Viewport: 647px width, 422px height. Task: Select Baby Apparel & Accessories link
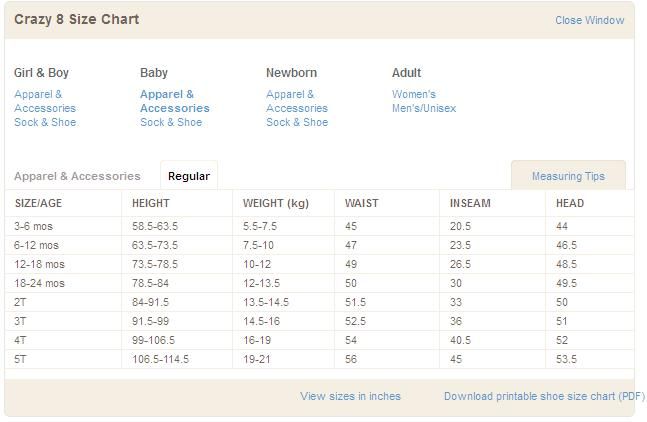(x=174, y=101)
